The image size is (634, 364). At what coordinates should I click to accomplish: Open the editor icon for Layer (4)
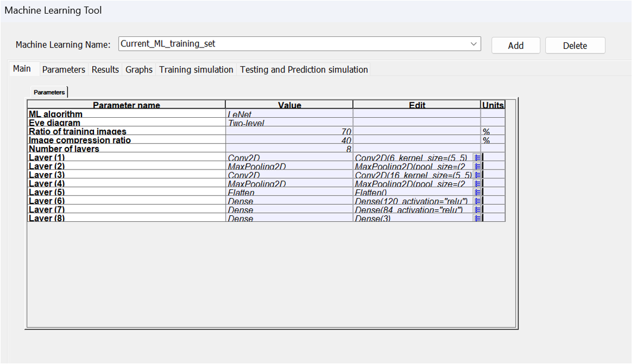[477, 184]
